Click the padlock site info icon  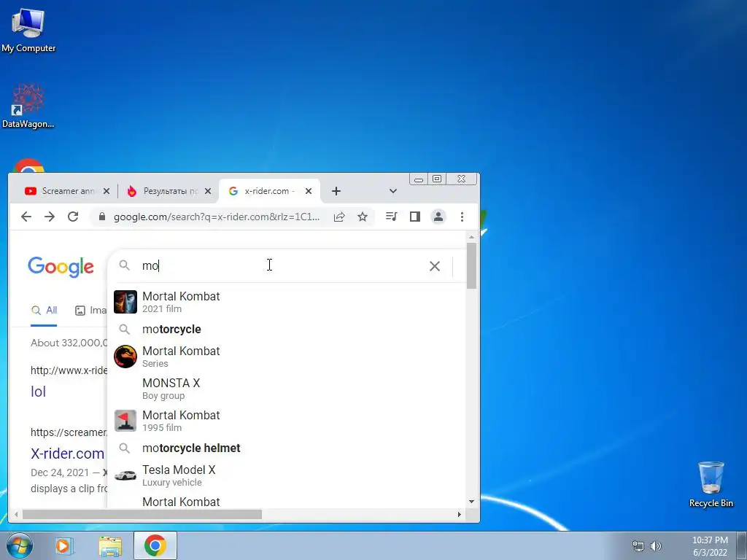tap(102, 217)
